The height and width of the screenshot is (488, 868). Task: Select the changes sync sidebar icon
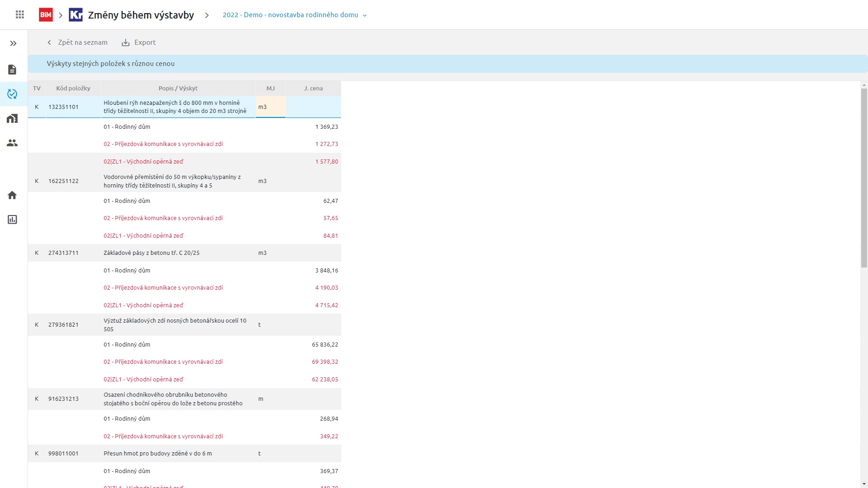[12, 94]
